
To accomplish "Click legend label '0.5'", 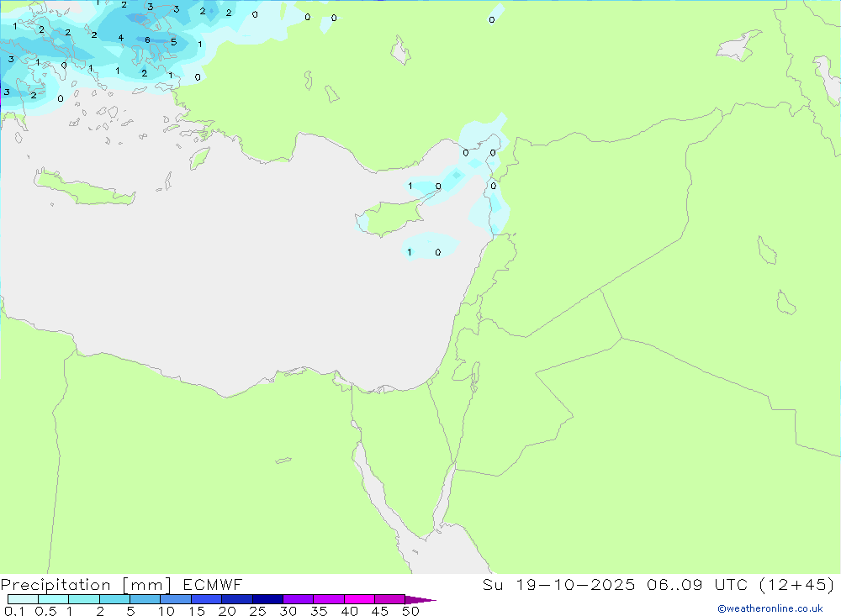I will [x=45, y=611].
